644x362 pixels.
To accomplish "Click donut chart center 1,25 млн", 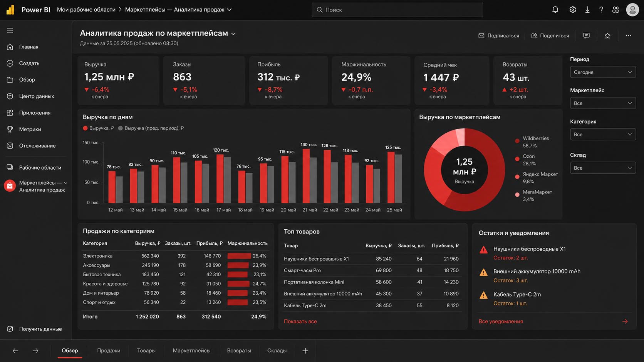I will (x=465, y=170).
